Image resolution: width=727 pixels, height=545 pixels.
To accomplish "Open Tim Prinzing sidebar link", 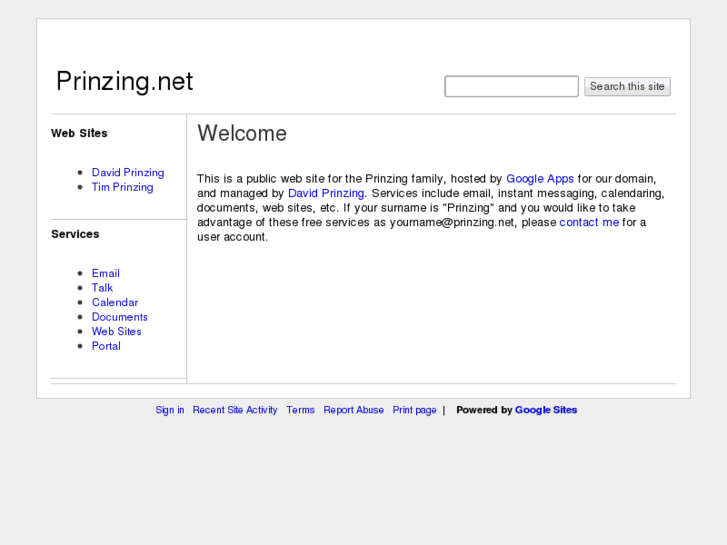I will [122, 187].
